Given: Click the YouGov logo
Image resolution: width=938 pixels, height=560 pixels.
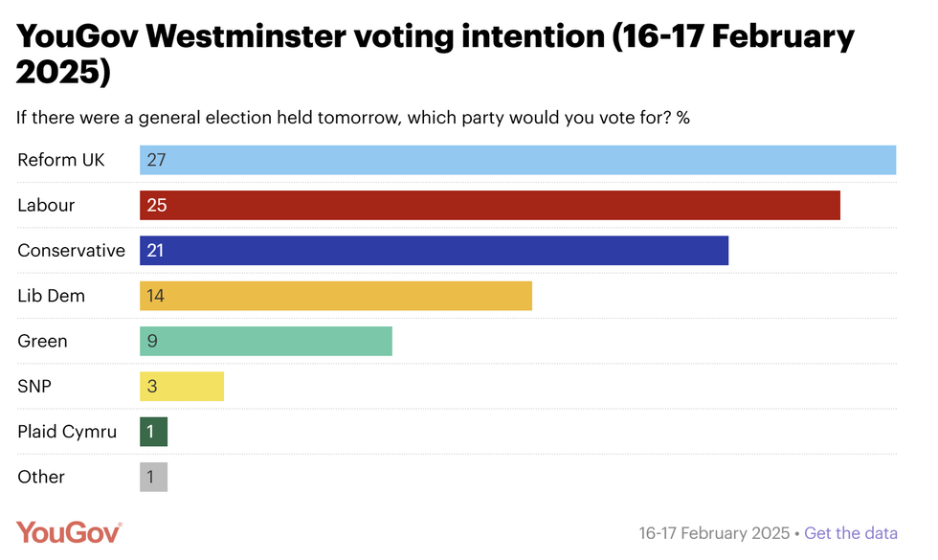Looking at the screenshot, I should (69, 532).
